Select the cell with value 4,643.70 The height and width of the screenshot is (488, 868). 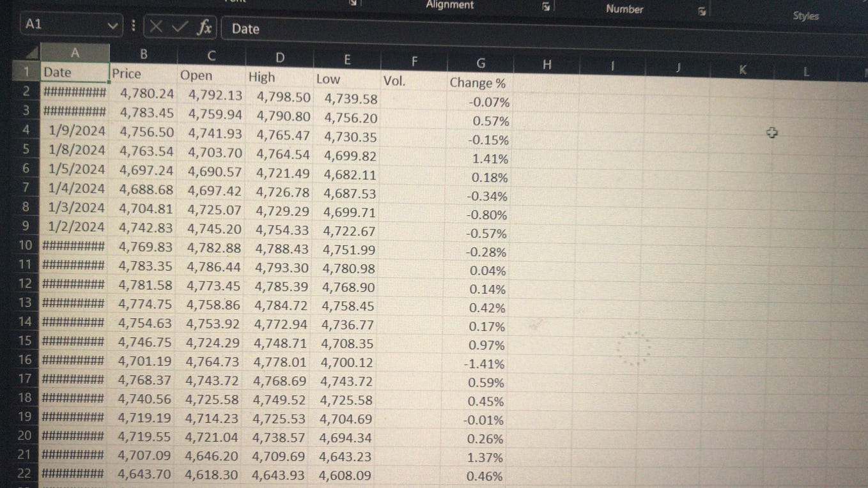143,475
